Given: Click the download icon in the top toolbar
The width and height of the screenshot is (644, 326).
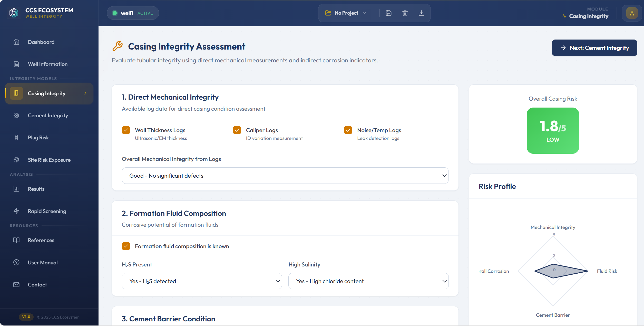Looking at the screenshot, I should [x=421, y=13].
